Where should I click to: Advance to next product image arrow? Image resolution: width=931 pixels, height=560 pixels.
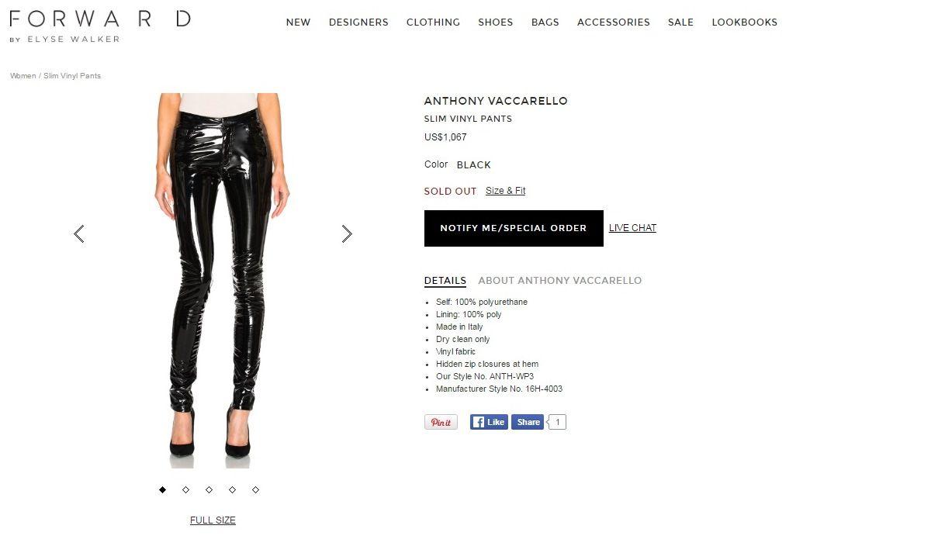point(347,233)
